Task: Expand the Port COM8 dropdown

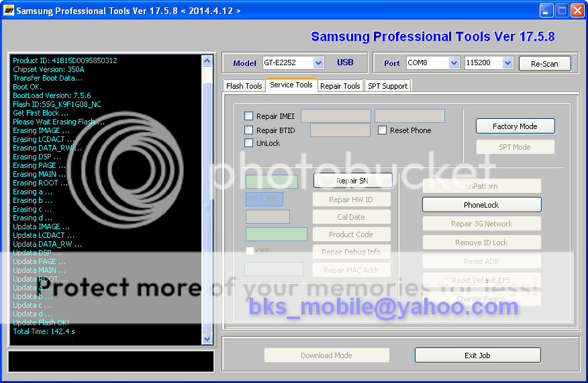Action: (454, 62)
